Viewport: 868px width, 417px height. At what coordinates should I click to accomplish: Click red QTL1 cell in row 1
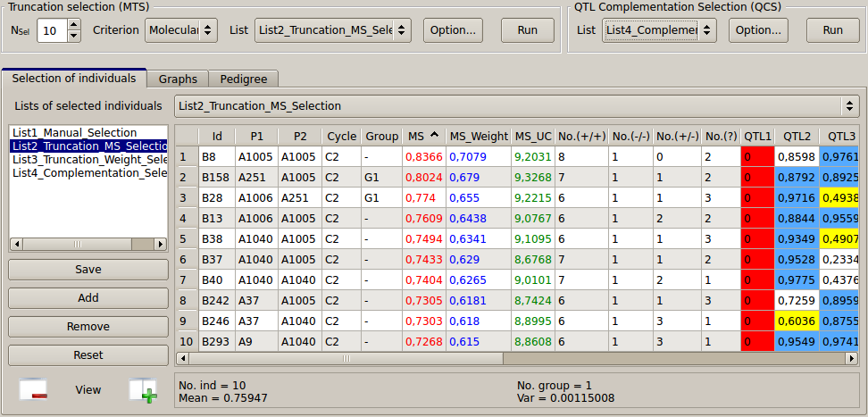(x=757, y=157)
